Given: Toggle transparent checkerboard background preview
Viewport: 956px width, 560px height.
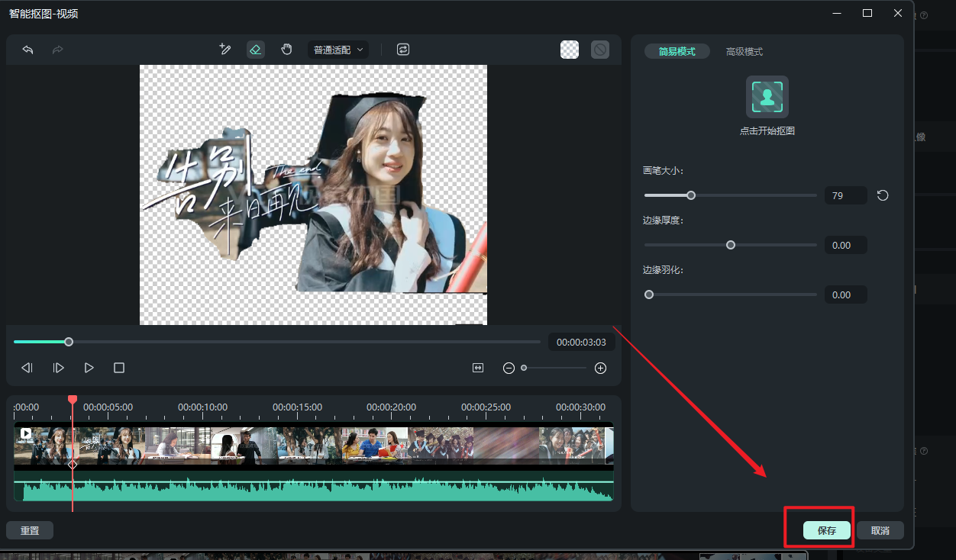Looking at the screenshot, I should click(570, 50).
